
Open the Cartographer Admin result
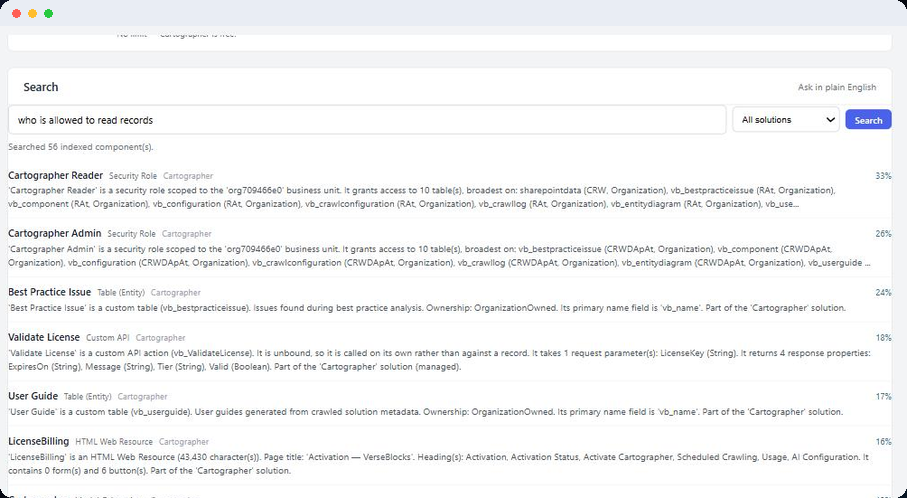54,234
